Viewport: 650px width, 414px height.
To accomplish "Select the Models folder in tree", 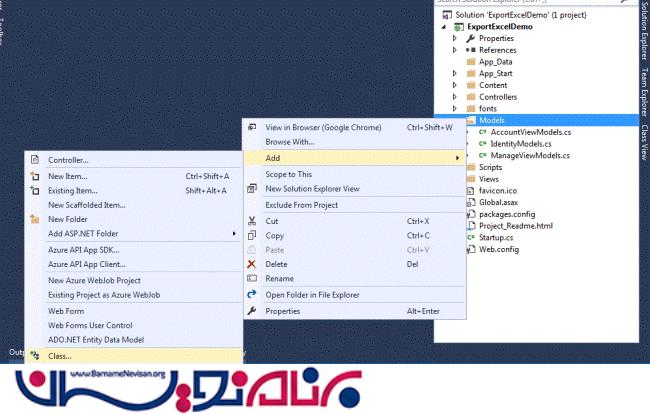I will (492, 120).
